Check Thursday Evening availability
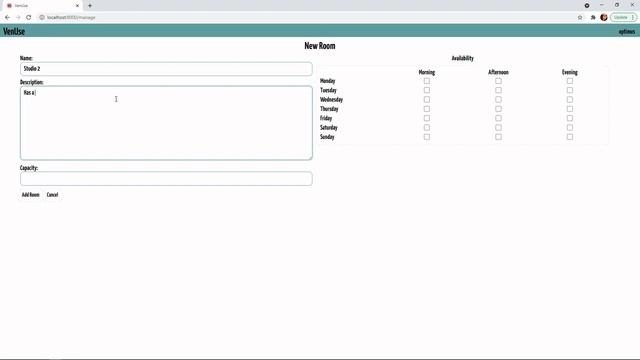 coord(570,109)
